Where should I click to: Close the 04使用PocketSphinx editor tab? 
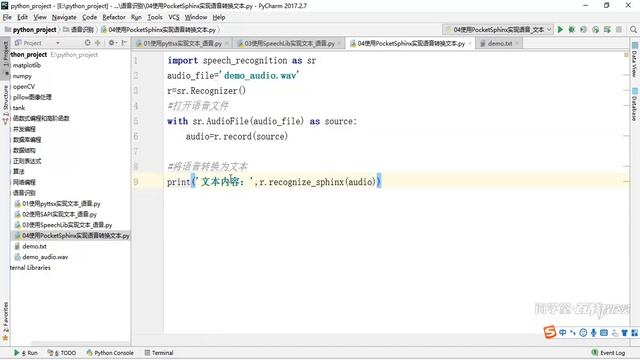pos(469,43)
